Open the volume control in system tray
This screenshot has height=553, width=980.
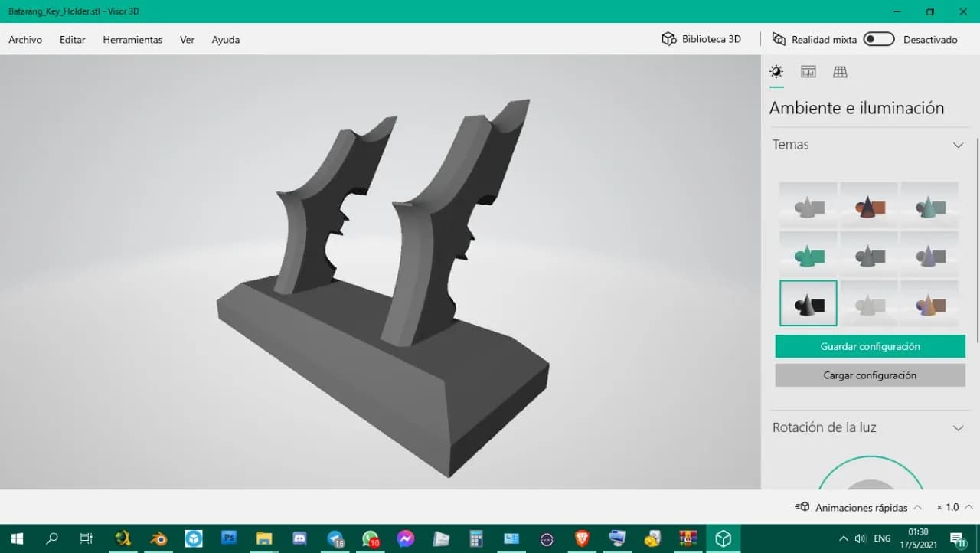[x=860, y=538]
